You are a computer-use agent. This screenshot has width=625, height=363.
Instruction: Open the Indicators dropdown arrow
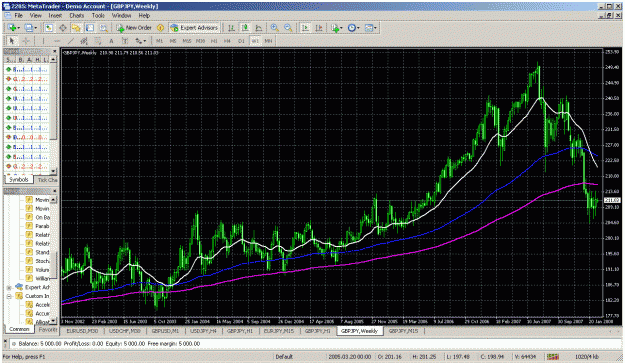coord(341,28)
